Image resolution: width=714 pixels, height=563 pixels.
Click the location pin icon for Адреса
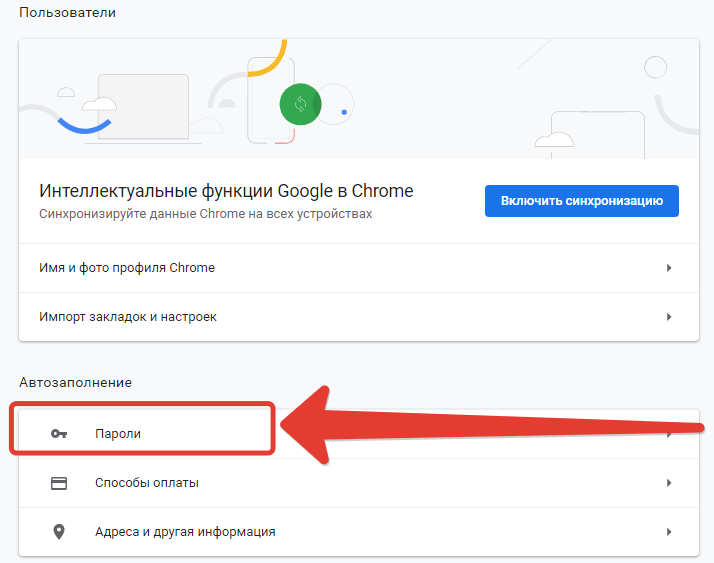(59, 532)
